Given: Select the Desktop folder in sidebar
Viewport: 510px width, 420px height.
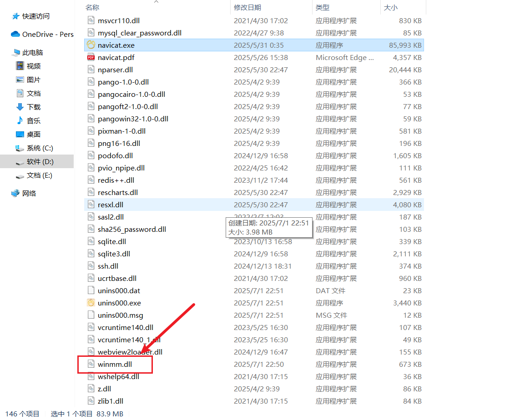Looking at the screenshot, I should coord(34,134).
